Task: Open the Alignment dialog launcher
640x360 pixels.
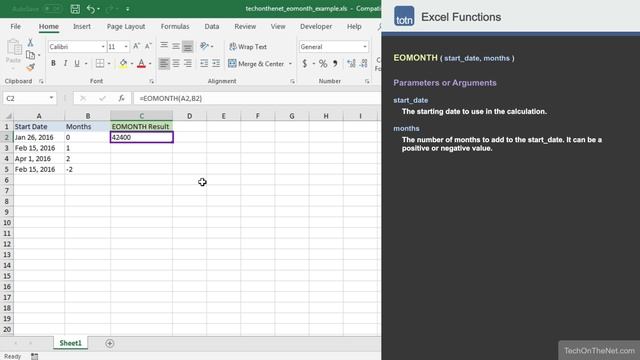Action: click(x=292, y=81)
